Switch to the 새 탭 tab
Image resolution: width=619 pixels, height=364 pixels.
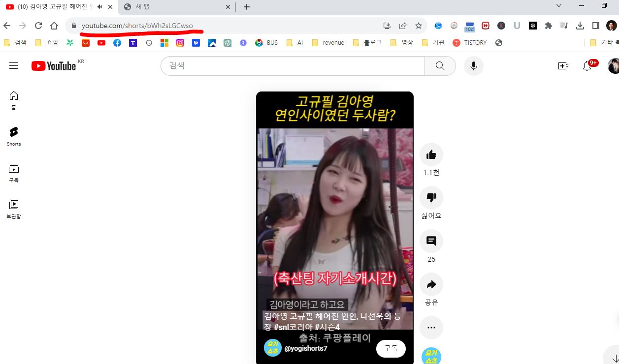coord(176,7)
